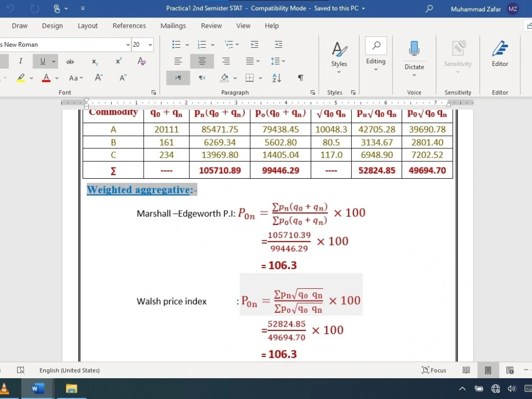Switch to References tab
The height and width of the screenshot is (399, 532).
click(x=129, y=26)
